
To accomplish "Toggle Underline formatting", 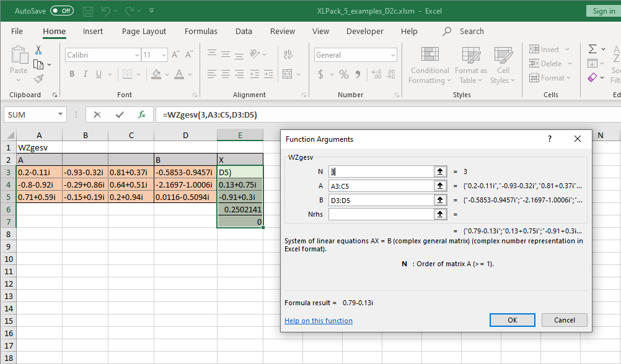I will click(99, 74).
